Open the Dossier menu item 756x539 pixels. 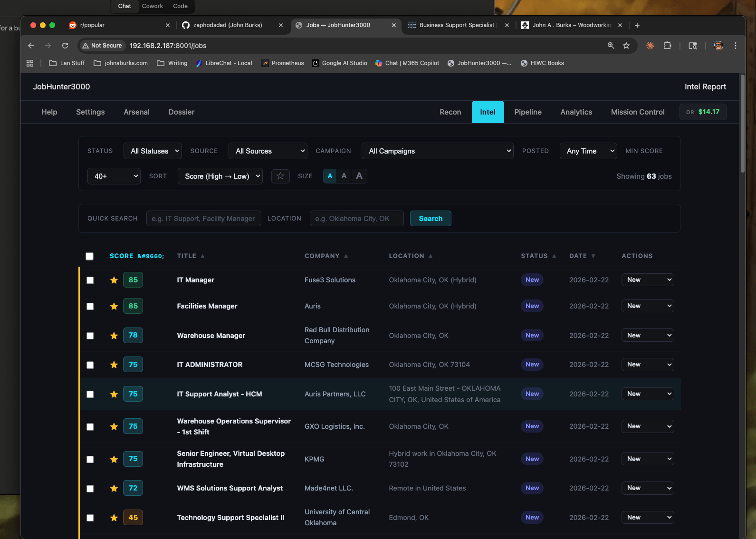[x=182, y=112]
